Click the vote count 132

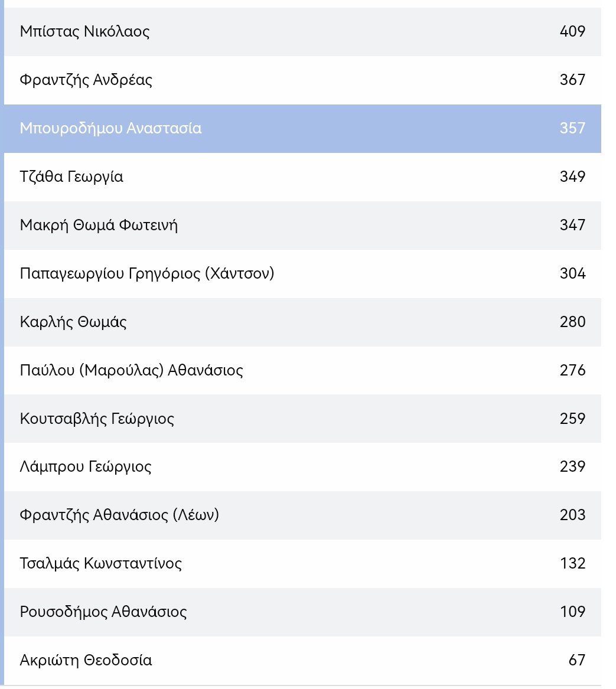pyautogui.click(x=572, y=563)
